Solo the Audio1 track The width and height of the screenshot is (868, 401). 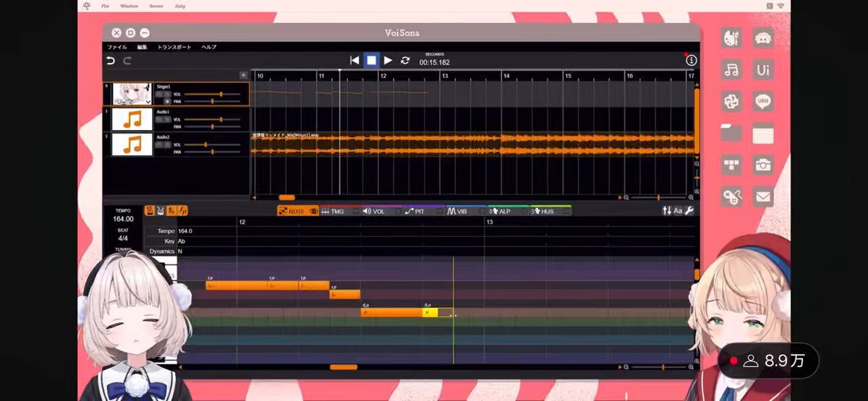[168, 119]
